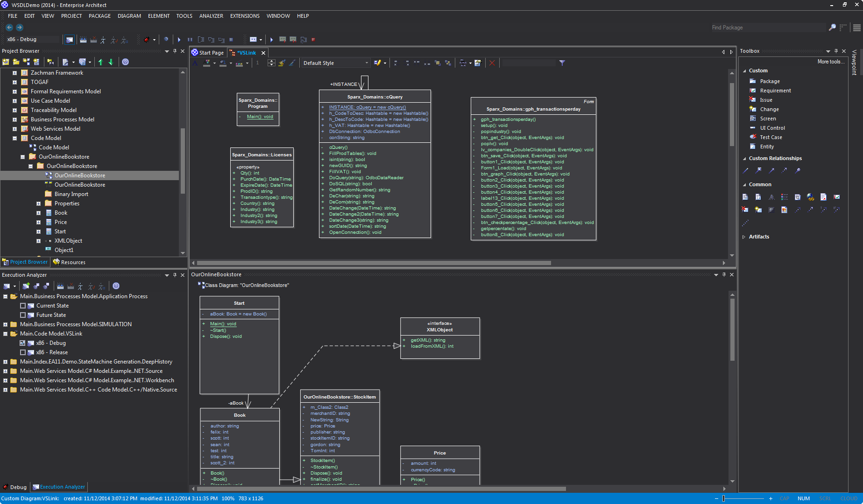Collapse the Code Model tree node

click(x=14, y=138)
